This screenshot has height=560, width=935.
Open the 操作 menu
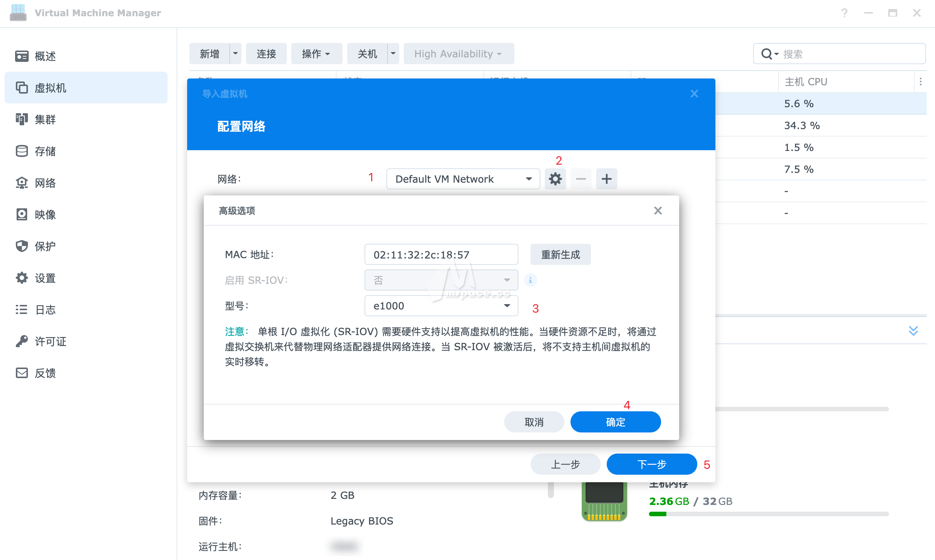(x=317, y=54)
